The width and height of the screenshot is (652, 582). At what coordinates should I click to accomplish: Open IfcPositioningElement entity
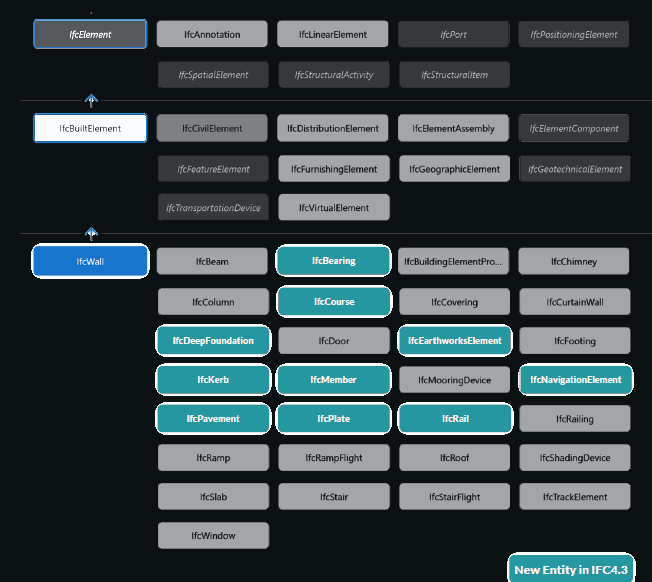click(x=574, y=34)
